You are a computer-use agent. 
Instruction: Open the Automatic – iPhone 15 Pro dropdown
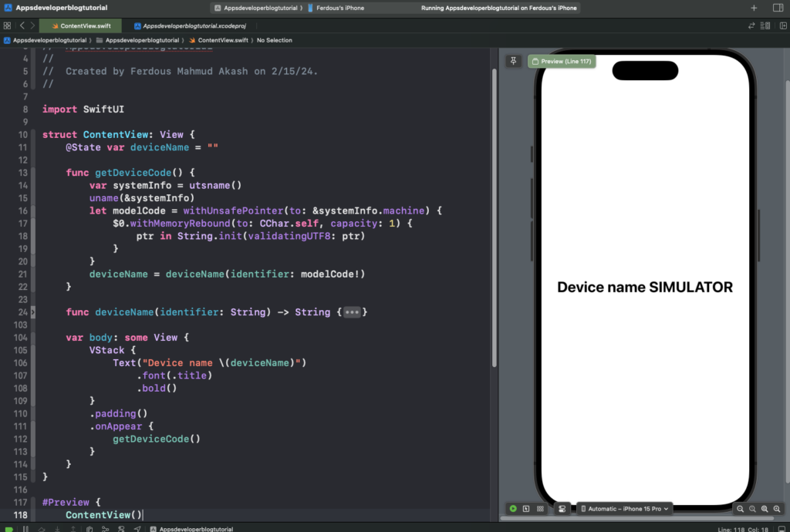click(625, 508)
